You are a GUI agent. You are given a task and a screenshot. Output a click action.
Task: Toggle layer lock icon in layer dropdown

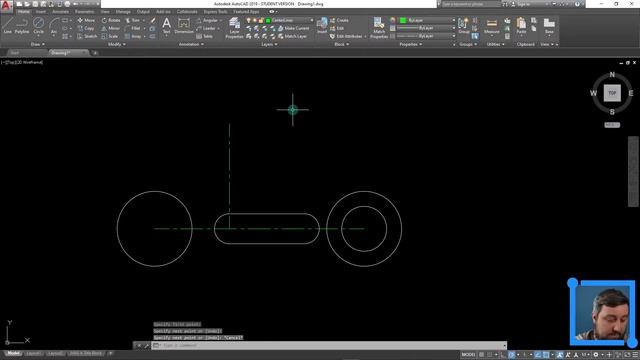pos(261,20)
